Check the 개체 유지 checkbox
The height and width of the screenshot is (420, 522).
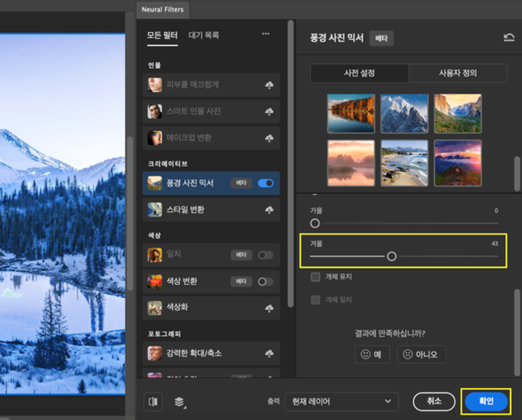315,277
